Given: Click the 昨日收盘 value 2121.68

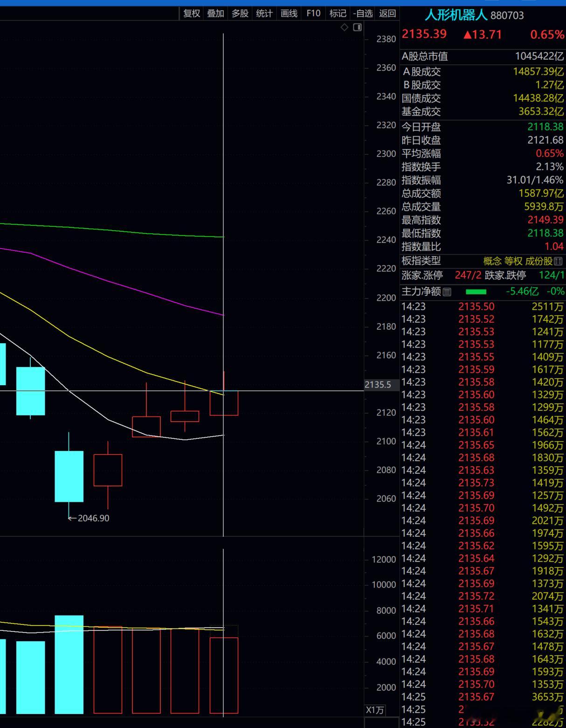Looking at the screenshot, I should [x=545, y=140].
